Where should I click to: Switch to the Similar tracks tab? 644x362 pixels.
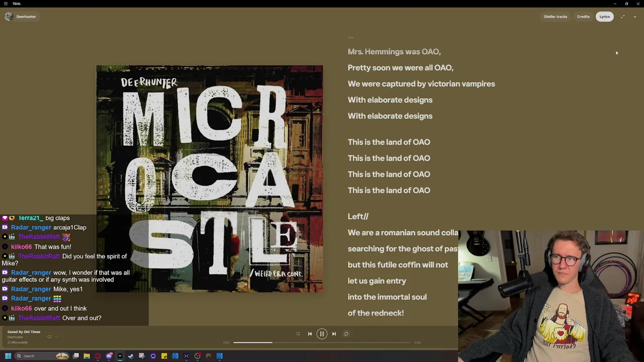555,17
